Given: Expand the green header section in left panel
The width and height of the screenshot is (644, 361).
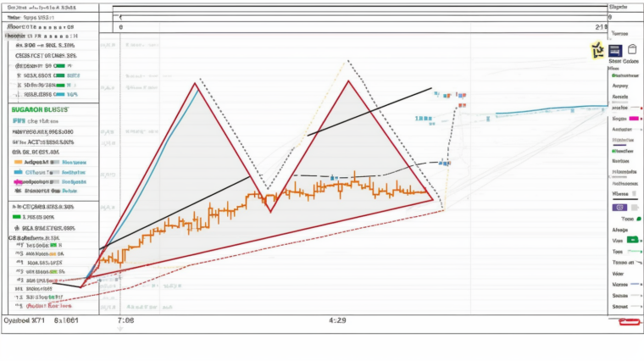Looking at the screenshot, I should [x=40, y=109].
